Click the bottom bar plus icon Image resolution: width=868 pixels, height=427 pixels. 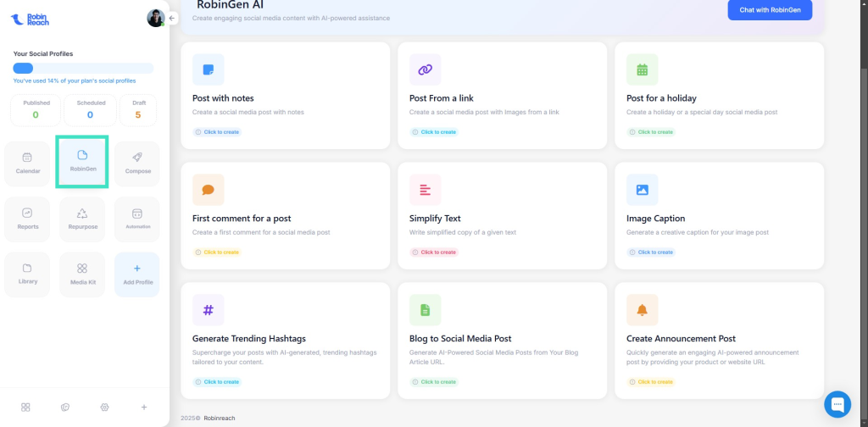click(x=144, y=407)
